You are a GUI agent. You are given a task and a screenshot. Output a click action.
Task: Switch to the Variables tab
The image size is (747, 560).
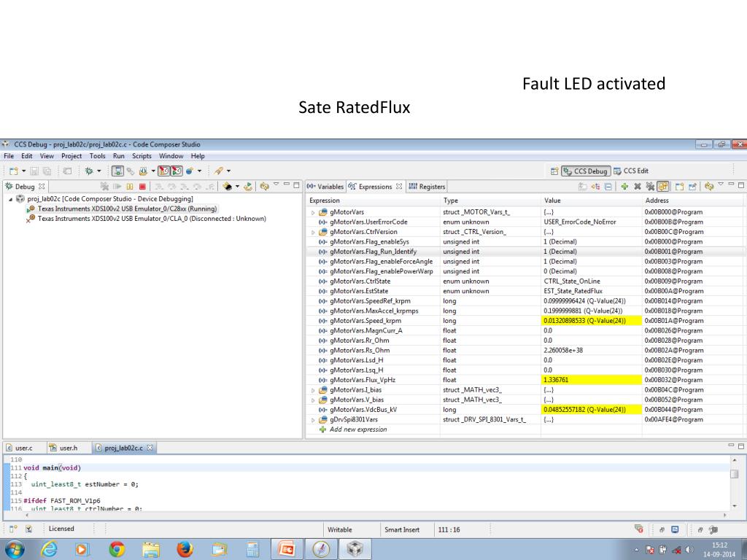(x=325, y=187)
